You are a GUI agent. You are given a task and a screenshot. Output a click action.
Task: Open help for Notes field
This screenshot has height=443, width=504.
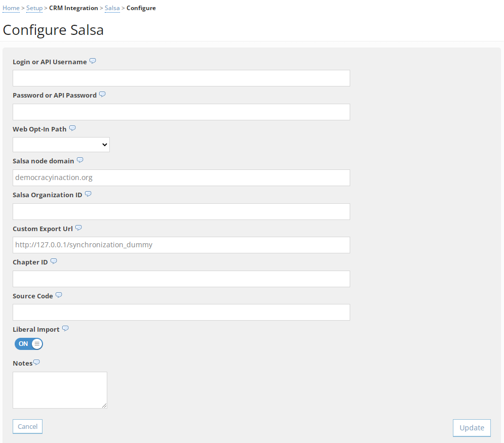(x=37, y=362)
